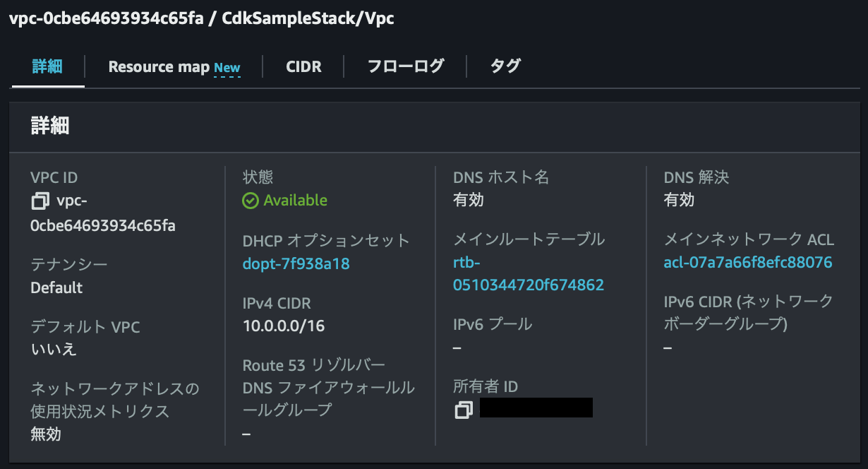Click the green Available status check icon

click(251, 201)
